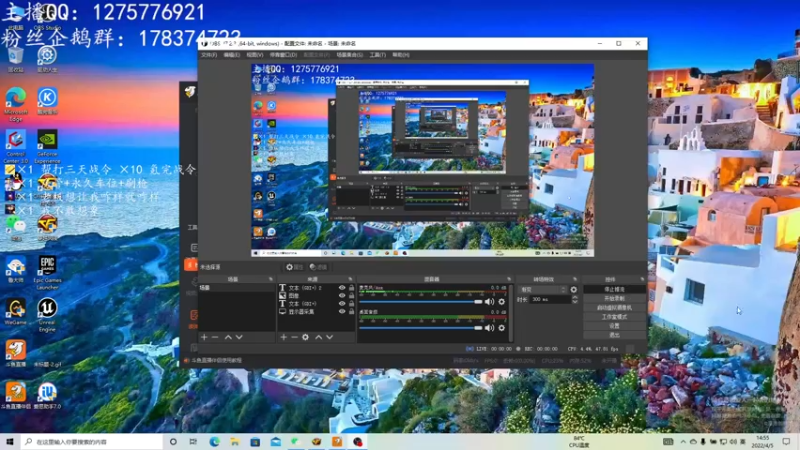Pop out the Scene Transitions dock panel

click(x=575, y=279)
